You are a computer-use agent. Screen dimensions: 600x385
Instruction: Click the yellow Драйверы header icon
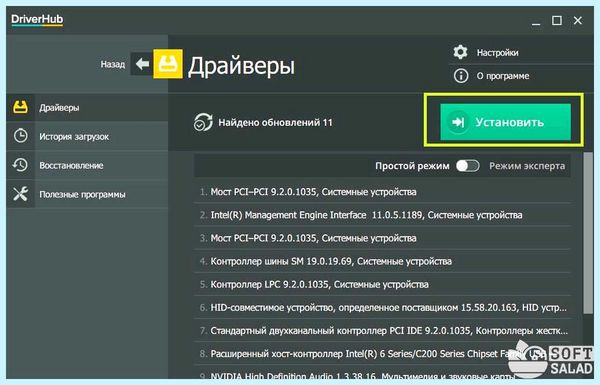[x=168, y=64]
